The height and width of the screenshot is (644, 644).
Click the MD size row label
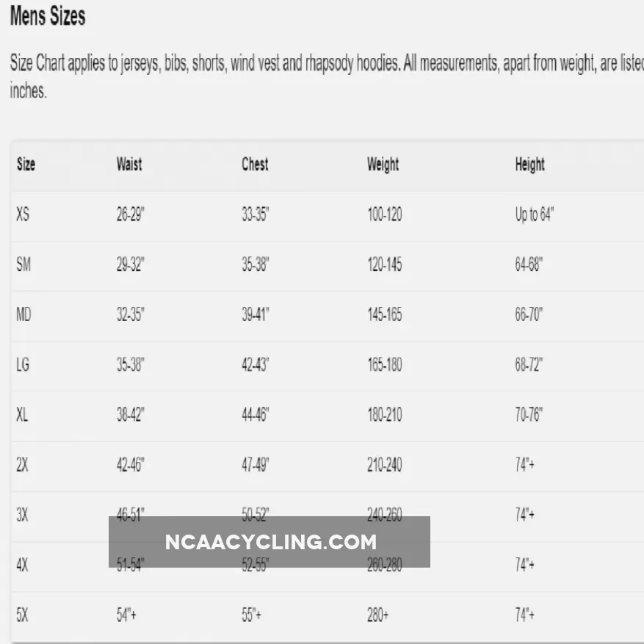tap(23, 315)
